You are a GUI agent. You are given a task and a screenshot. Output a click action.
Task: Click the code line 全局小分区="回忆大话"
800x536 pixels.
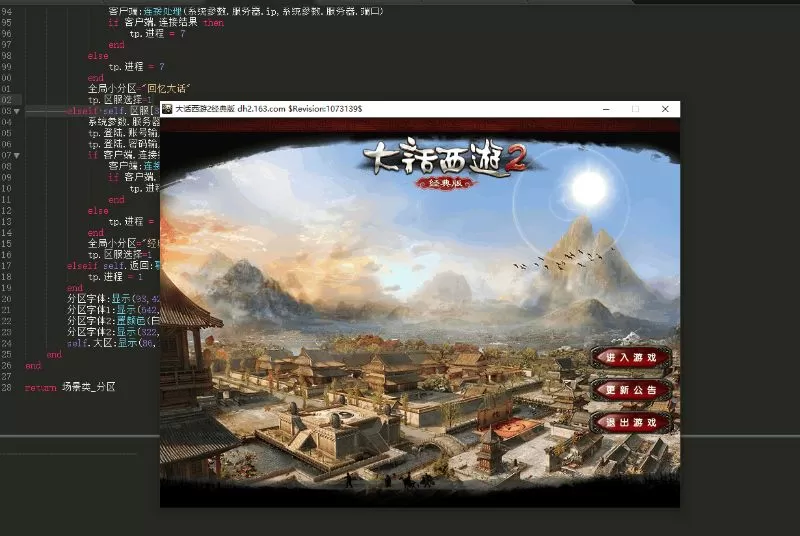(x=139, y=88)
